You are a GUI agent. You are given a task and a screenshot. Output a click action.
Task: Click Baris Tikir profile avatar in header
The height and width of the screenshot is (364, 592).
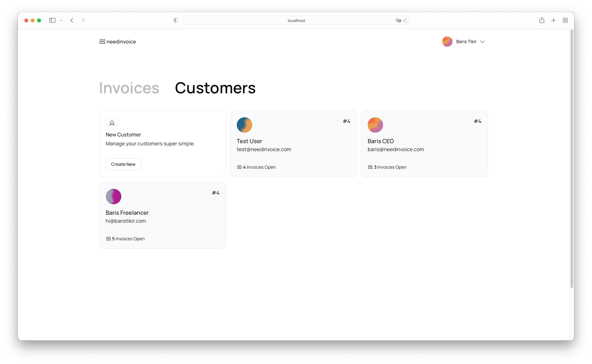pos(447,42)
